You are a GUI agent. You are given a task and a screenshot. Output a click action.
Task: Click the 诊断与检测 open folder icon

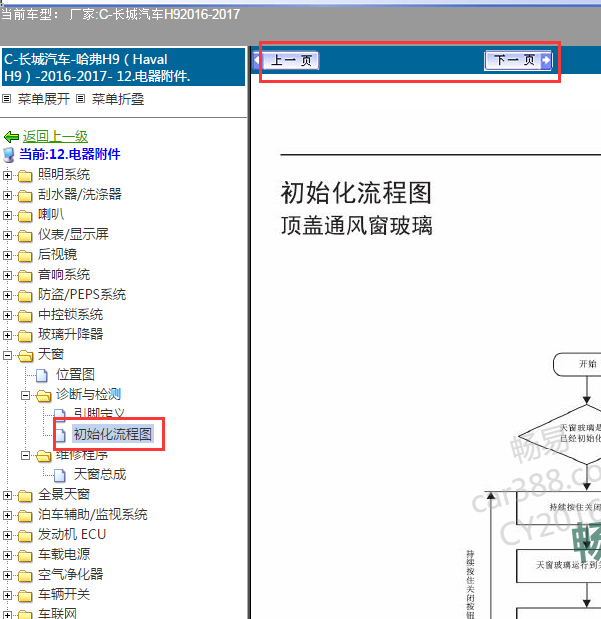[x=43, y=396]
